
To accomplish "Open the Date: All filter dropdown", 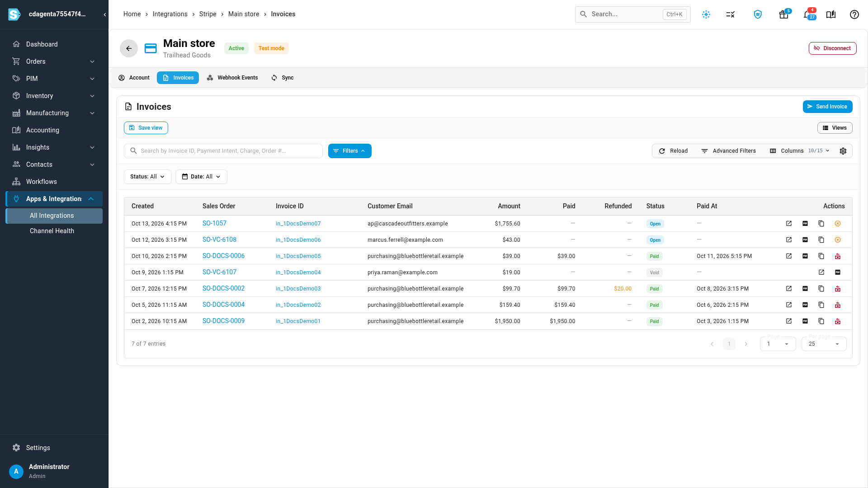I will [201, 177].
